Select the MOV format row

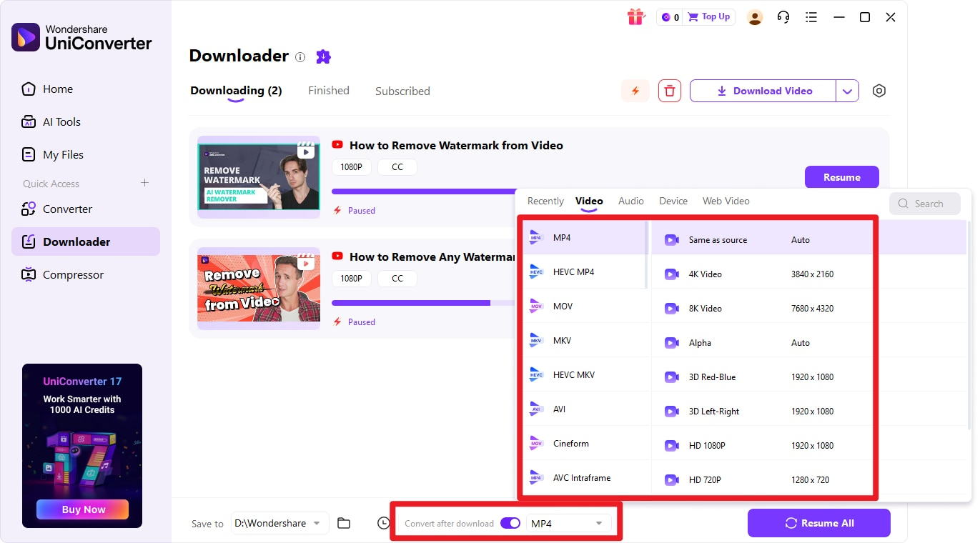coord(585,307)
